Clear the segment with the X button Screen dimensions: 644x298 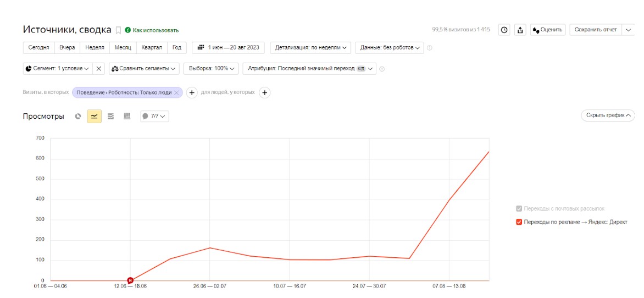98,69
